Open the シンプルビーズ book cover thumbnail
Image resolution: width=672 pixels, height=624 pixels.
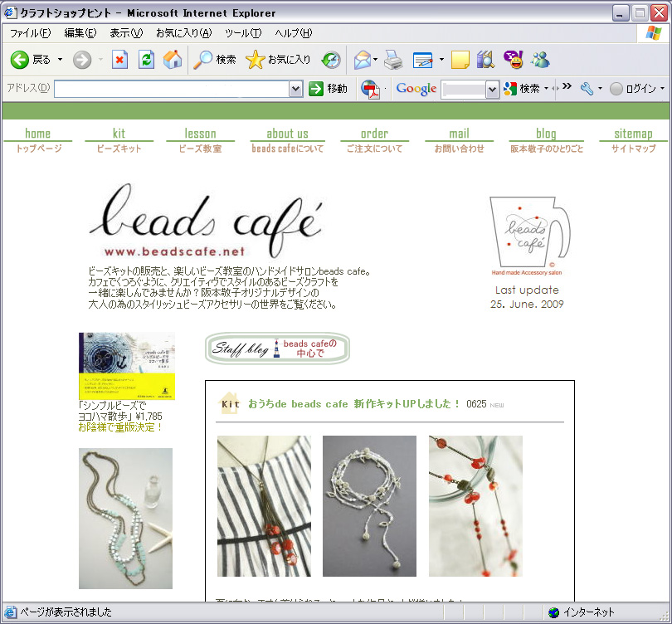click(127, 366)
